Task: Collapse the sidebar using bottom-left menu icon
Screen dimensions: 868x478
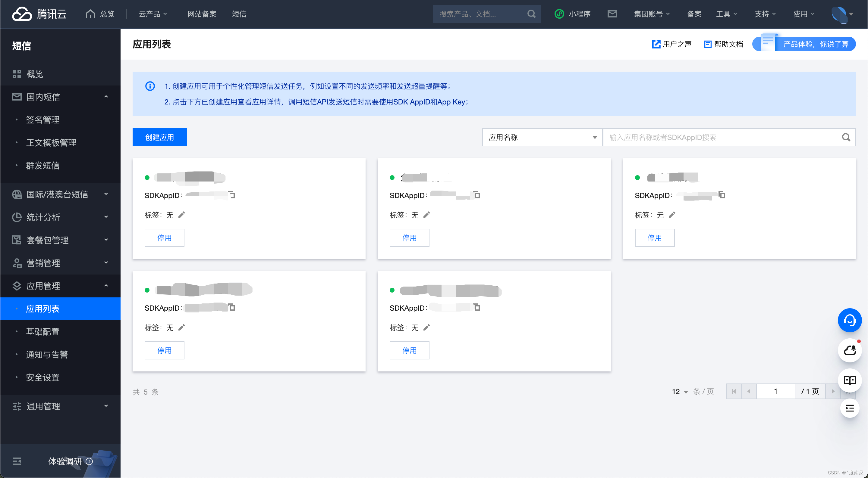Action: 17,461
